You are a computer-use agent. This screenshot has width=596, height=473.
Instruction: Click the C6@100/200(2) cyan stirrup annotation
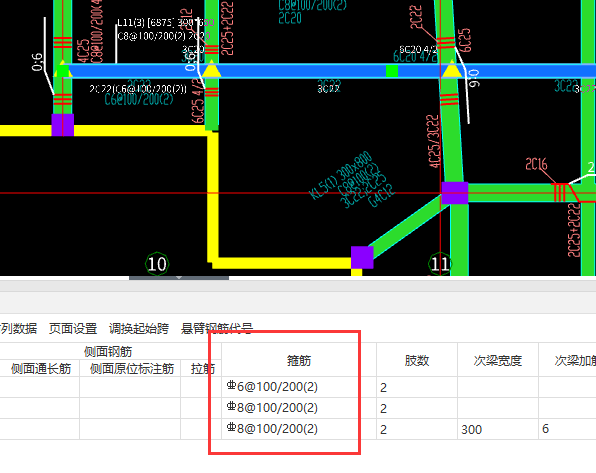(x=139, y=100)
